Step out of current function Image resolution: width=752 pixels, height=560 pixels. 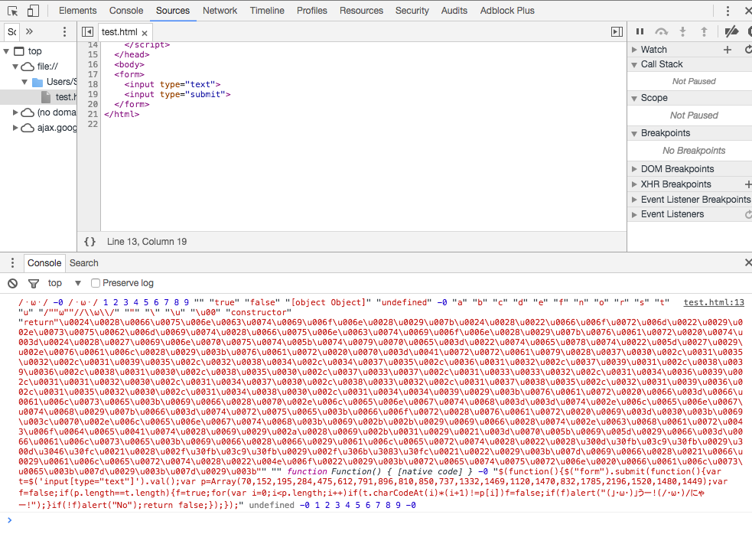click(x=704, y=31)
